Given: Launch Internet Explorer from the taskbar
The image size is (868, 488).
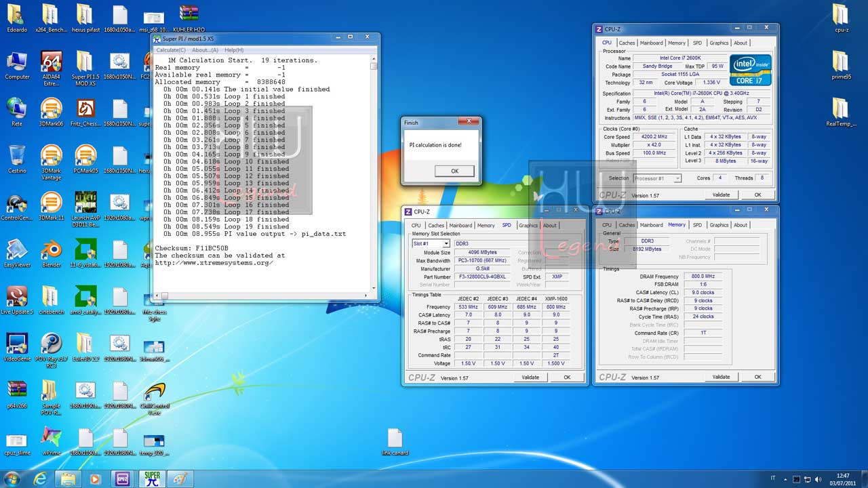Looking at the screenshot, I should click(40, 479).
